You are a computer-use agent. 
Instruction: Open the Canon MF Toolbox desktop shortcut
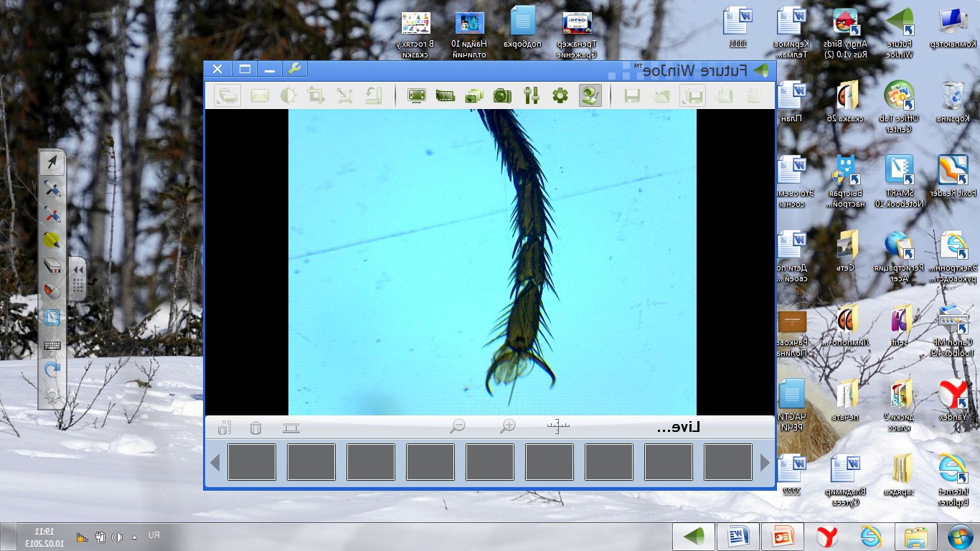953,330
